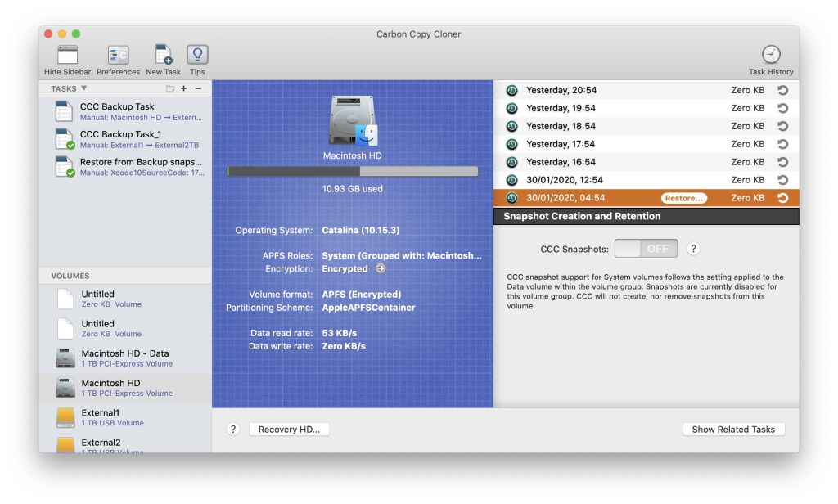This screenshot has height=504, width=838.
Task: Expand the TASKS header dropdown triangle
Action: (84, 88)
